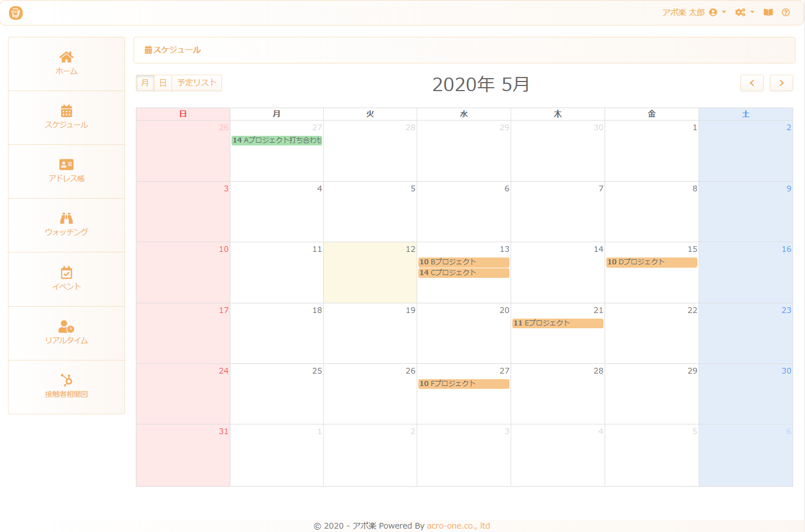The image size is (805, 532).
Task: Click the calendar icon in スケジュール header
Action: [148, 50]
